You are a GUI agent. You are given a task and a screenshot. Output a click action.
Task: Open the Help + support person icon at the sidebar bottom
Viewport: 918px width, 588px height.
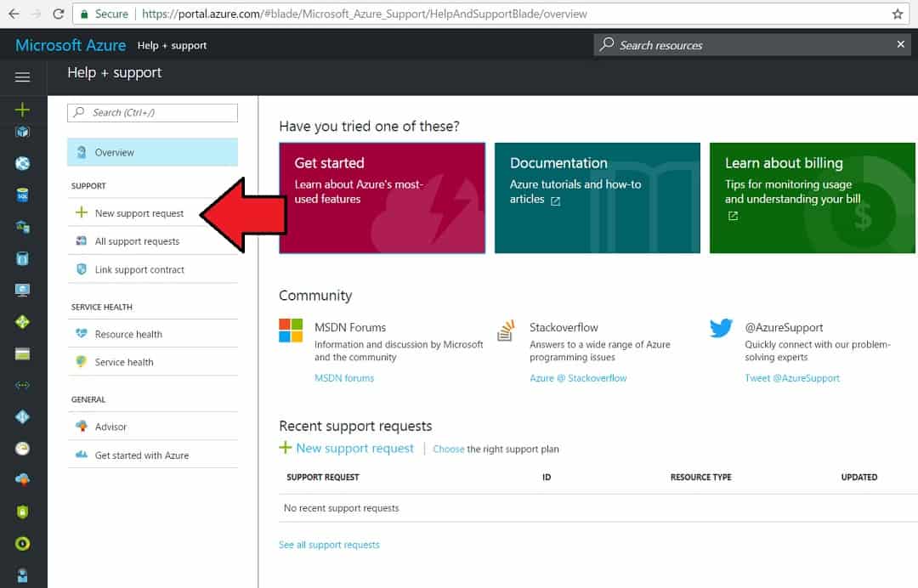pos(22,575)
